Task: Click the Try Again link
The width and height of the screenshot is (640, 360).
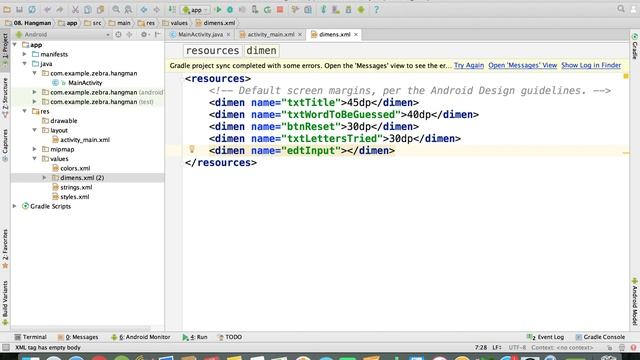Action: 469,65
